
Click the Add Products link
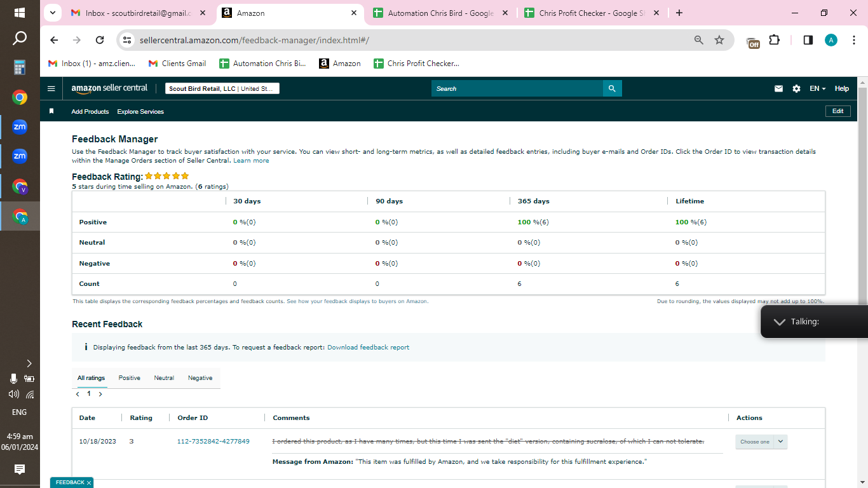(90, 112)
